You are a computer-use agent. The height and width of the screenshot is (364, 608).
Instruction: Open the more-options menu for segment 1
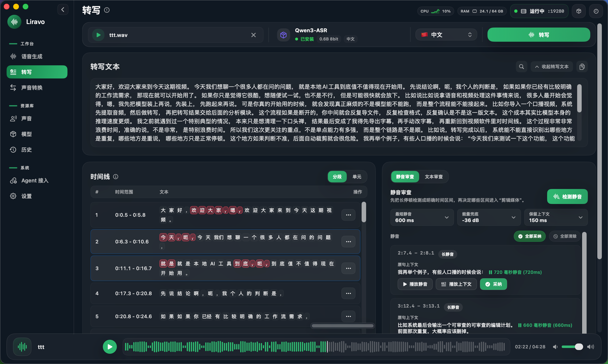click(348, 215)
